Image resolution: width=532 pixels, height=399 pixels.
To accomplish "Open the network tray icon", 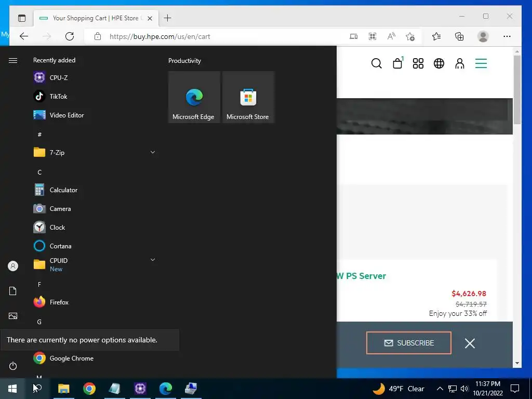I will (x=453, y=389).
